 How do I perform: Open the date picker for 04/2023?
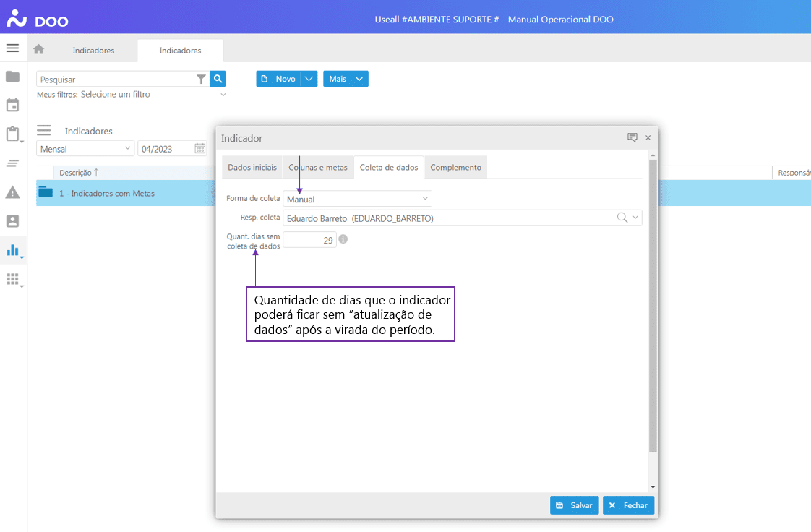[200, 149]
